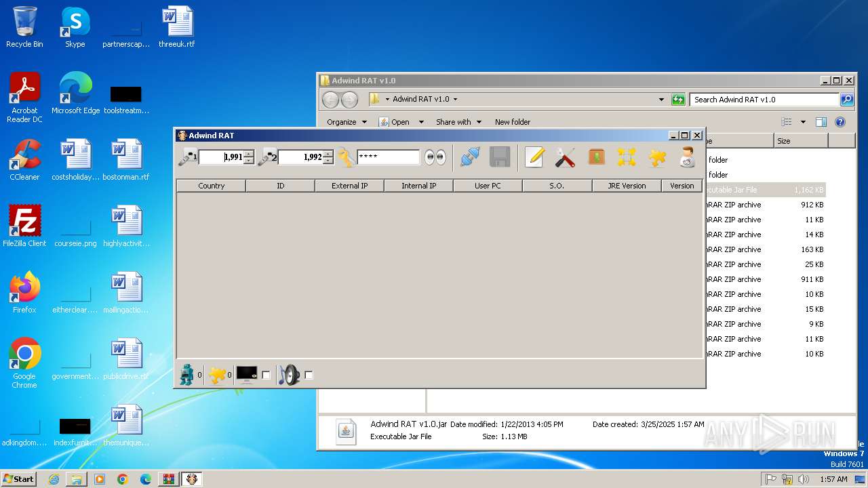Click the password input field
The width and height of the screenshot is (868, 488).
[389, 157]
